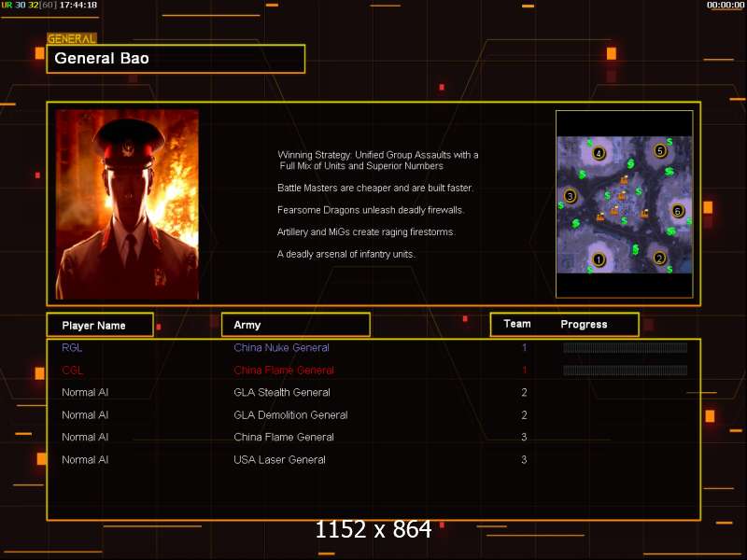The height and width of the screenshot is (560, 747).
Task: Click the USA Laser General army entry
Action: (x=279, y=459)
